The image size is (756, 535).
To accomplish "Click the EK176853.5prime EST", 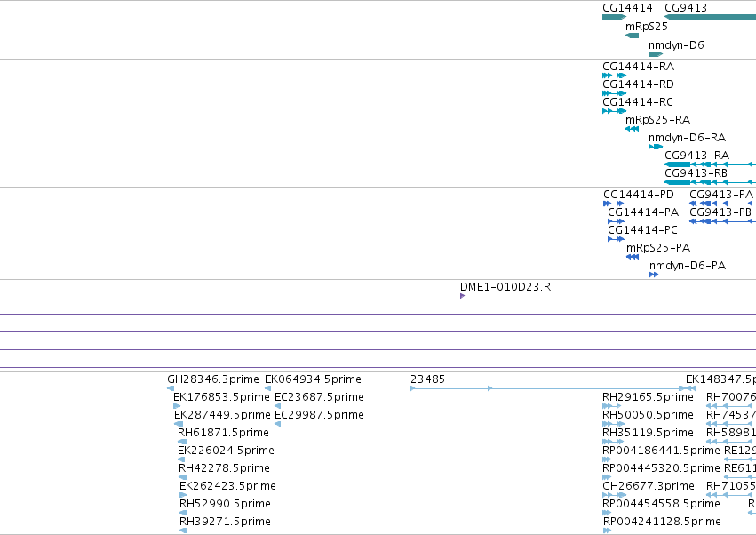I will pyautogui.click(x=177, y=407).
